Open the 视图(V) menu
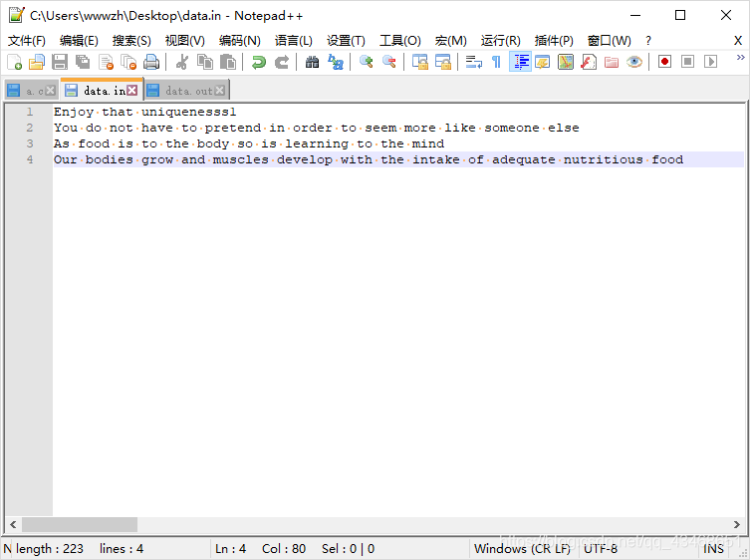The width and height of the screenshot is (750, 560). (x=184, y=41)
